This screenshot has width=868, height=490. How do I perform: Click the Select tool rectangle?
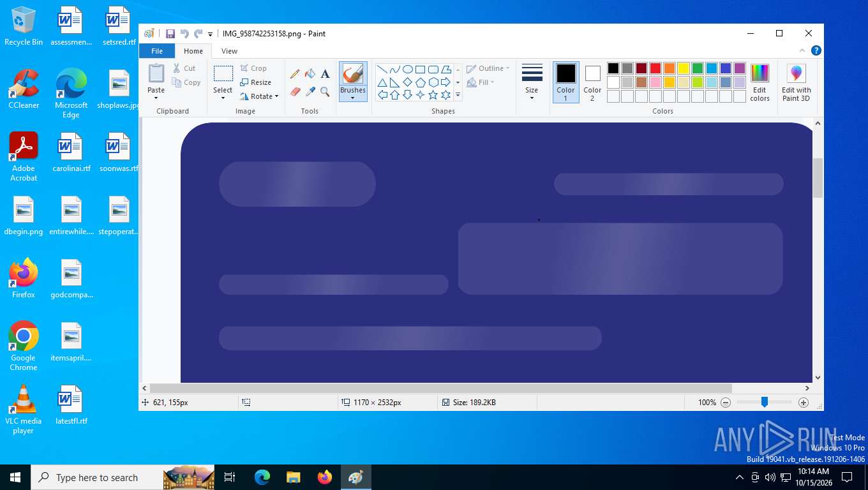[223, 74]
